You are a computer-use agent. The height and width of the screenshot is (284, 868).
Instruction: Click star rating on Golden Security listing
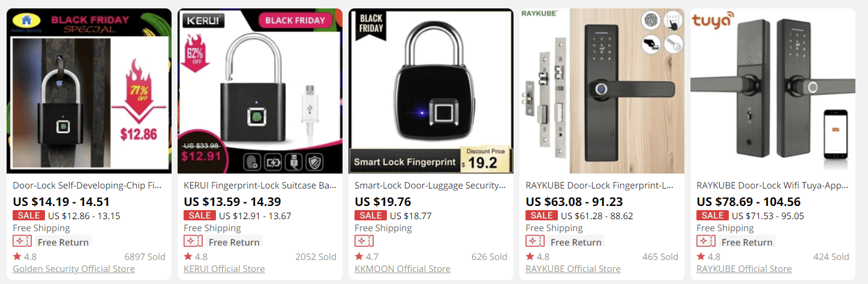25,256
